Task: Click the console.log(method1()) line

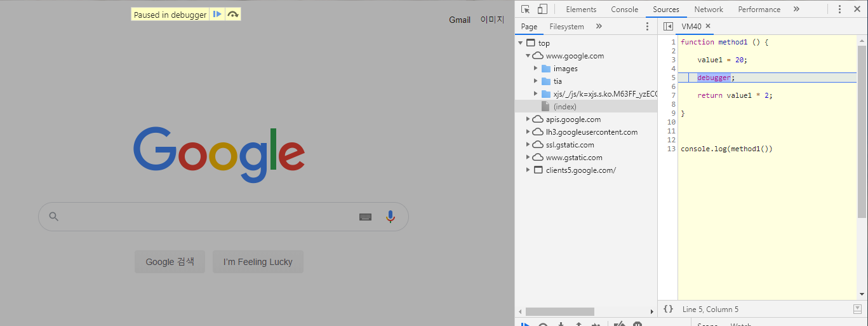Action: click(726, 149)
